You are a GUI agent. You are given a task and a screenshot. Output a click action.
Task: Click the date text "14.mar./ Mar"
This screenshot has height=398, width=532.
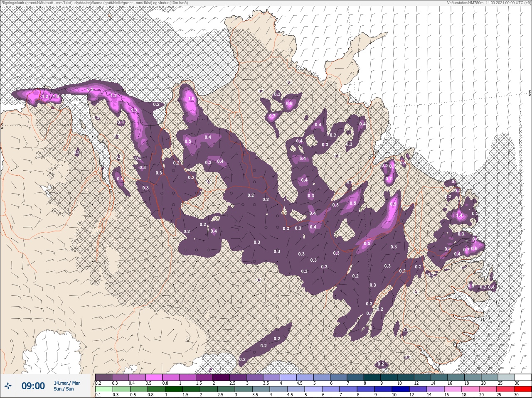click(x=67, y=383)
